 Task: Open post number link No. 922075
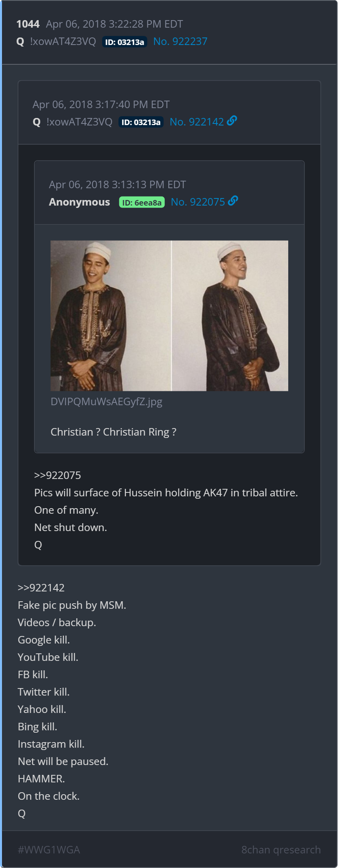click(x=198, y=202)
